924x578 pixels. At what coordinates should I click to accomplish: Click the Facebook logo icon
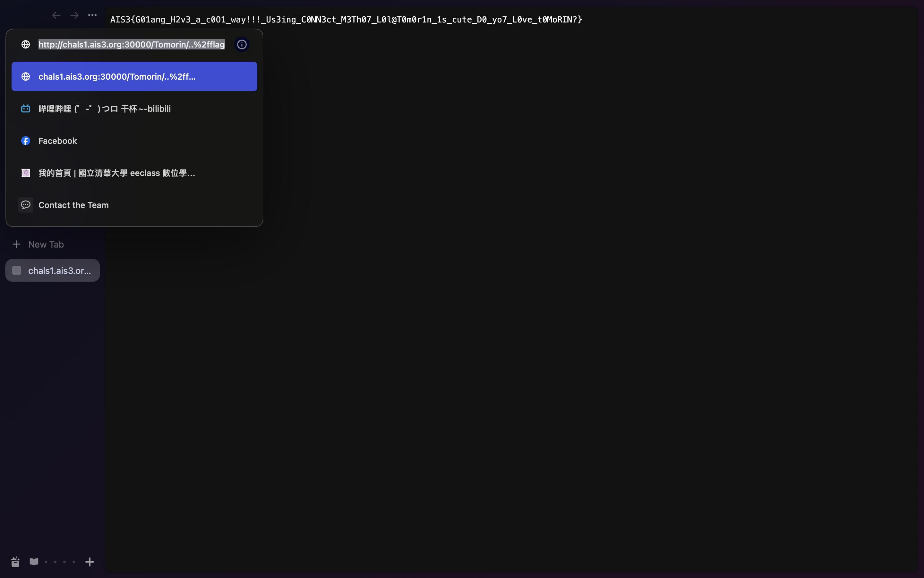click(26, 141)
